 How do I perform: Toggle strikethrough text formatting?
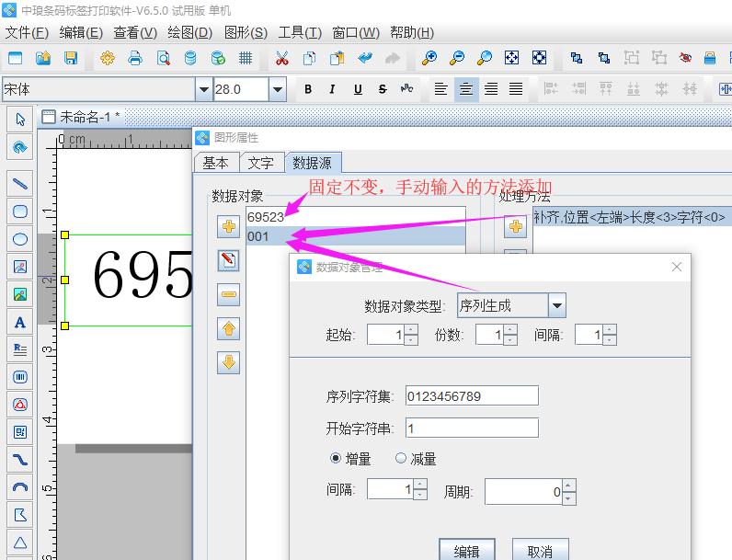pos(383,88)
